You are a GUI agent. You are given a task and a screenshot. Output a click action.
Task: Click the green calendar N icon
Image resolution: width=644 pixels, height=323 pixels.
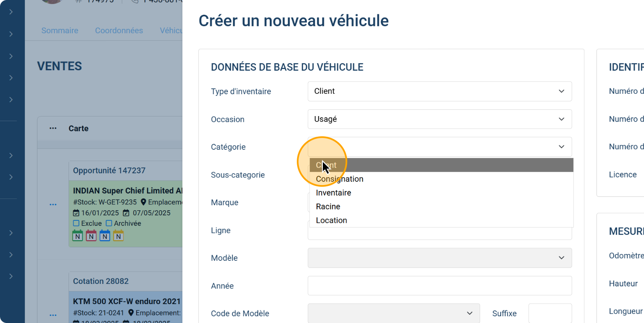[x=78, y=236]
